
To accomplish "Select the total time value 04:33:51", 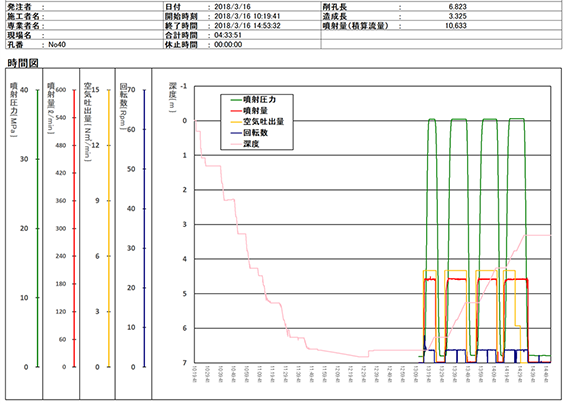I will [x=228, y=35].
